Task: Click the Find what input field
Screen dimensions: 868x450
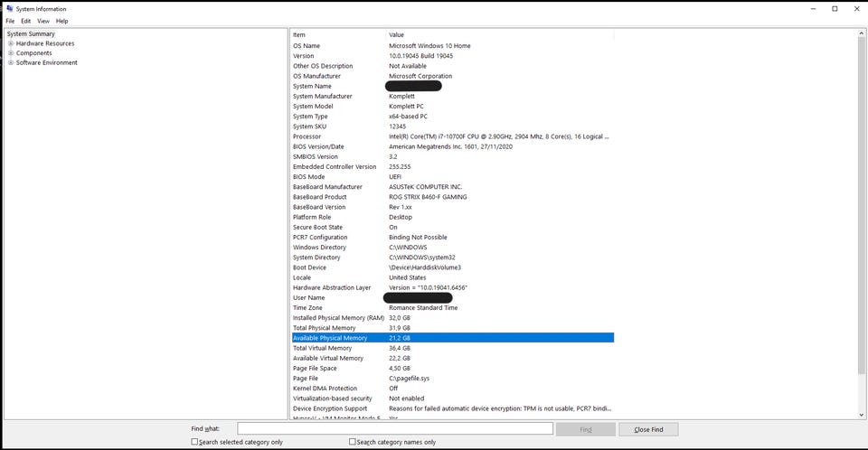Action: [395, 428]
